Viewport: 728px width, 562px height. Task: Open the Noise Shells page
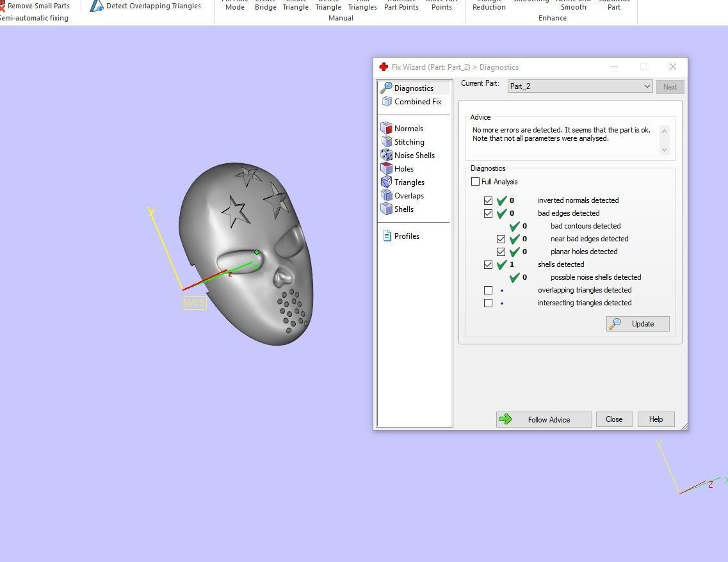point(408,155)
